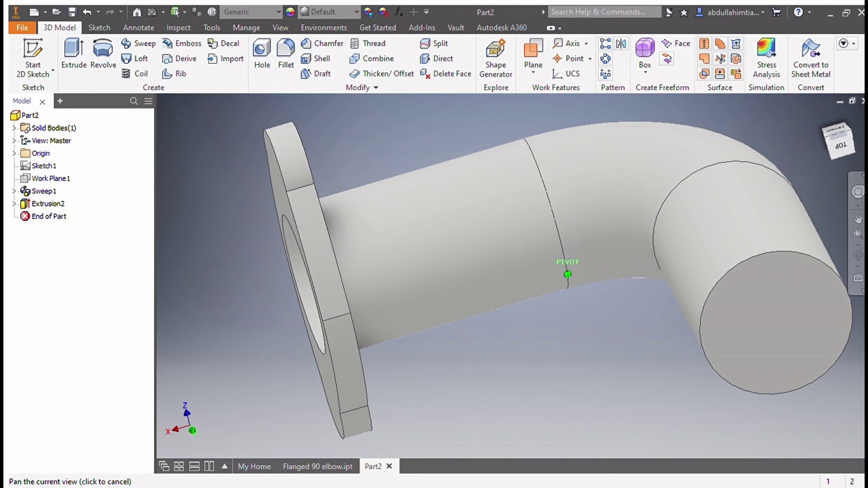Image resolution: width=868 pixels, height=488 pixels.
Task: Select the Combine tool
Action: point(371,58)
